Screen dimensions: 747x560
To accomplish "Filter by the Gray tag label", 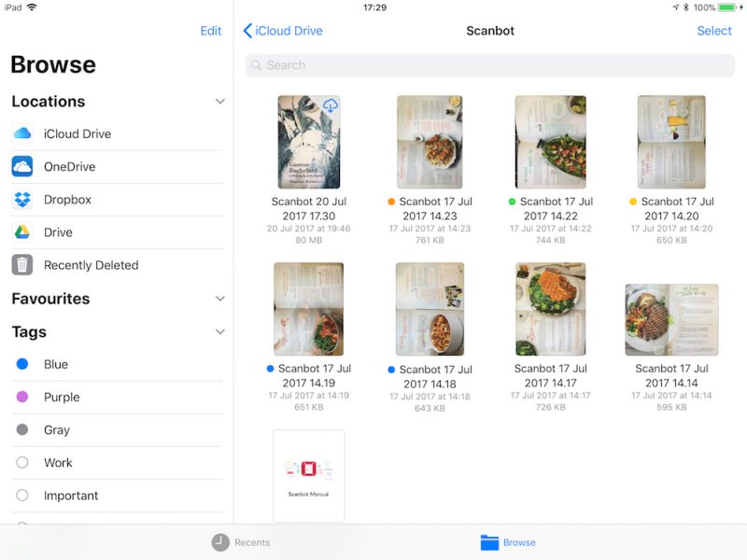I will [57, 430].
